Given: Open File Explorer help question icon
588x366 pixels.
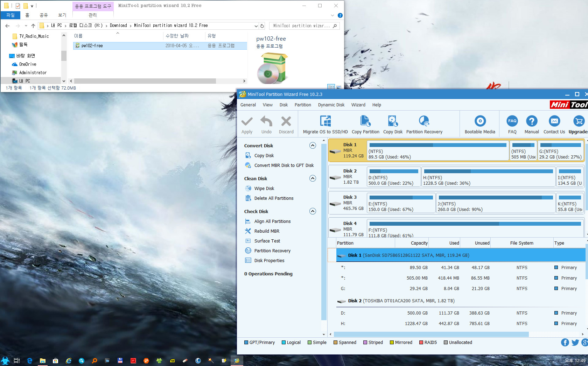Looking at the screenshot, I should point(340,15).
